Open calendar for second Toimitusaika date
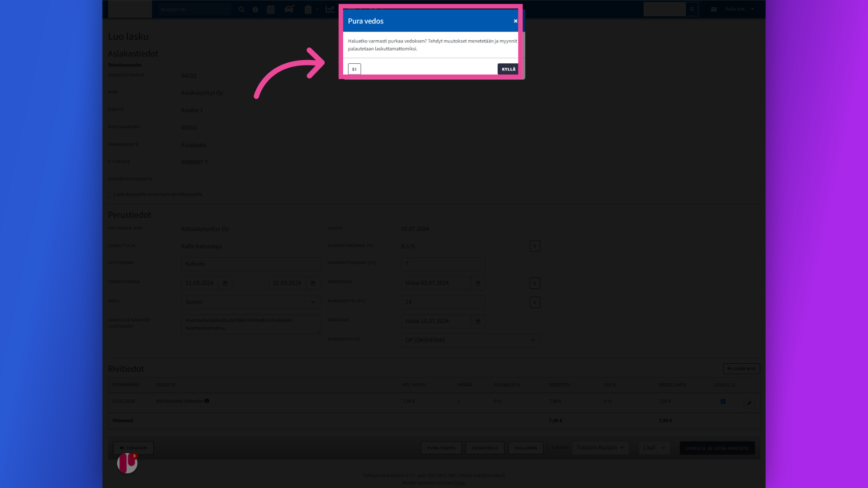Viewport: 868px width, 488px height. (313, 283)
